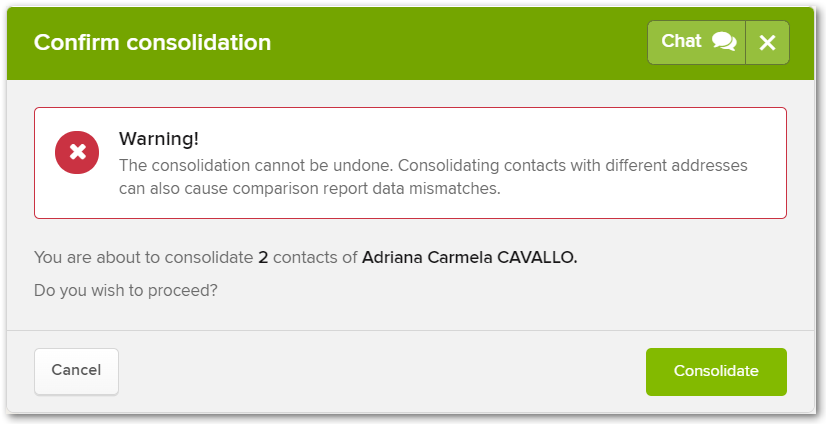The height and width of the screenshot is (424, 826).
Task: Click the empty footer between Cancel and Consolidate
Action: point(382,371)
